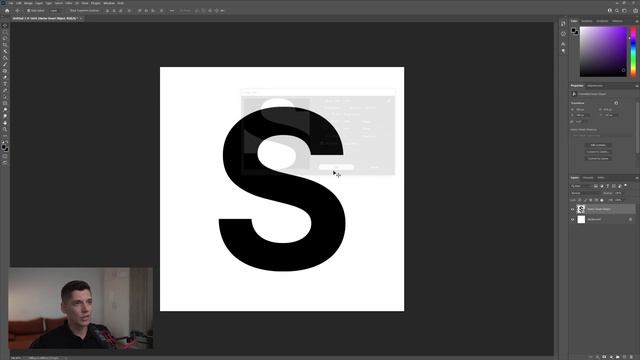Create a new adjustment layer icon
The height and width of the screenshot is (360, 640).
(611, 357)
